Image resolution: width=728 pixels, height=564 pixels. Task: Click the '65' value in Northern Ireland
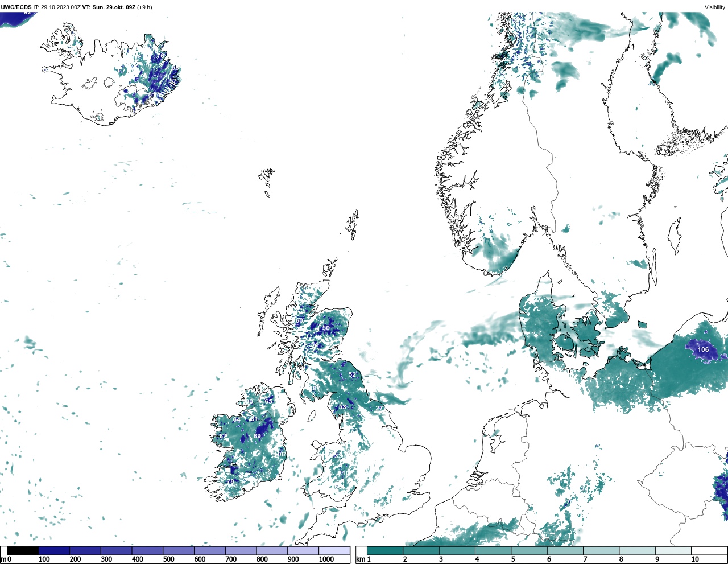click(x=268, y=401)
